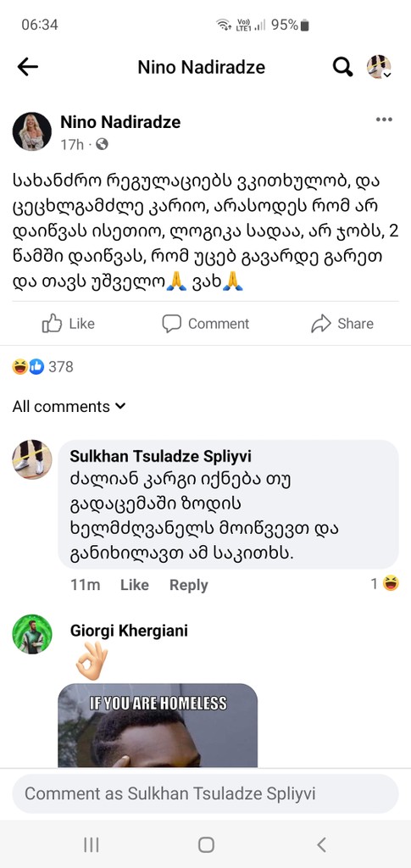Open the profile switcher avatar at top right
This screenshot has height=868, width=411.
point(379,67)
